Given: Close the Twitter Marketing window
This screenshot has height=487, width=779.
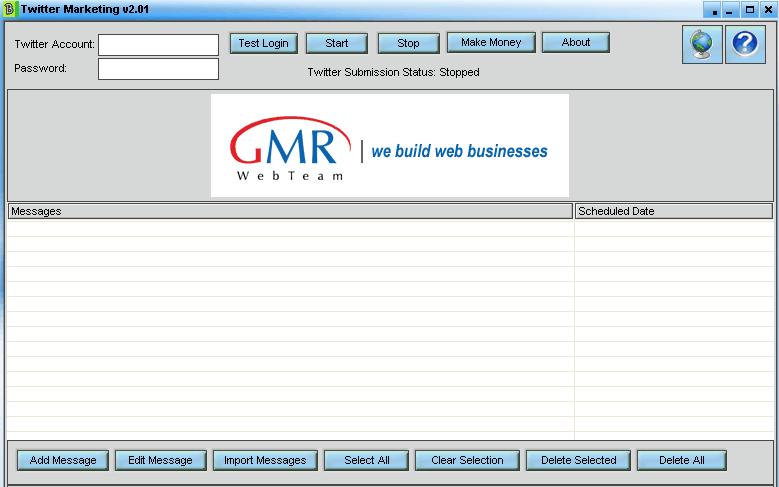Looking at the screenshot, I should tap(768, 10).
